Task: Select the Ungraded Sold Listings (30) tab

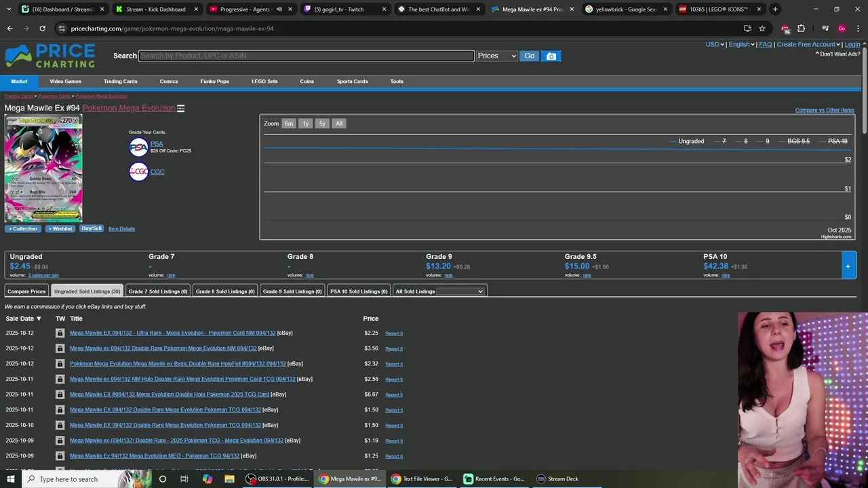Action: (87, 291)
